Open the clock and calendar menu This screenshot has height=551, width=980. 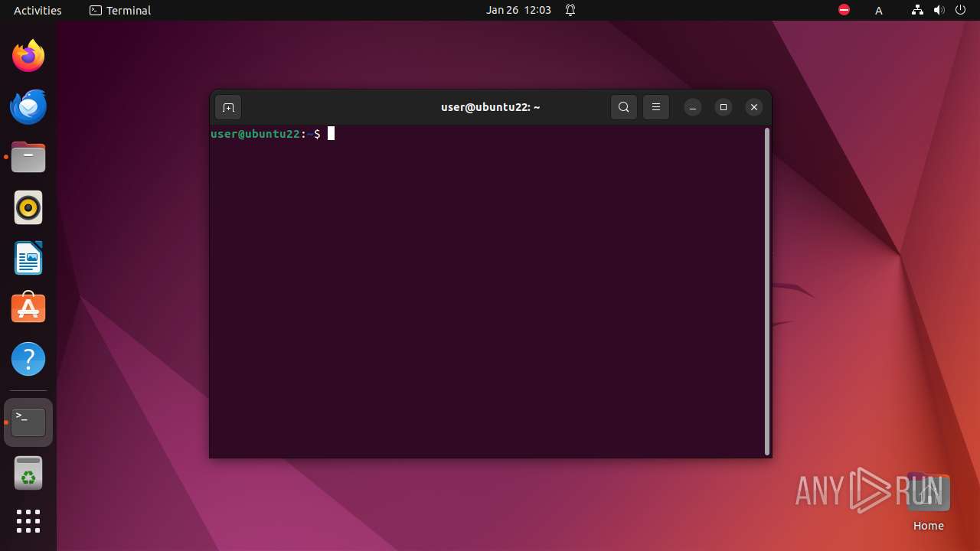point(518,11)
